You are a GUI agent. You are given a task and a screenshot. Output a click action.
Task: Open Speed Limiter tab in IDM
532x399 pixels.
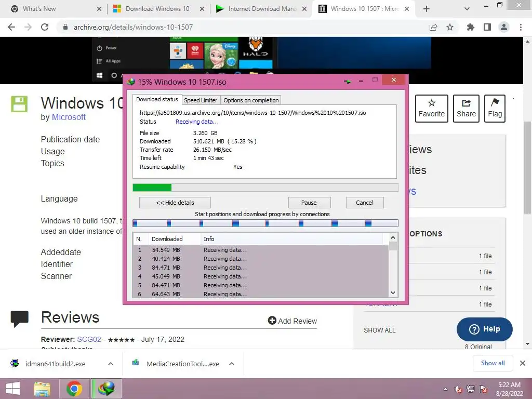(x=201, y=100)
